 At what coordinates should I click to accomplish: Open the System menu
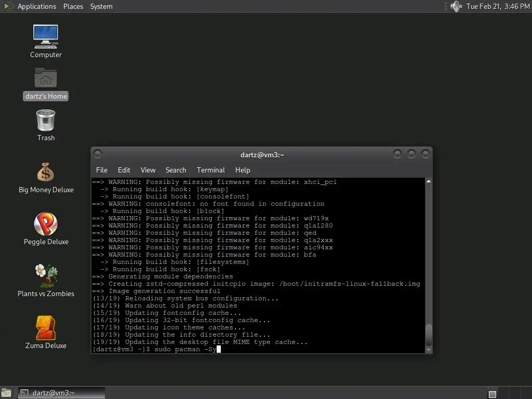[101, 6]
